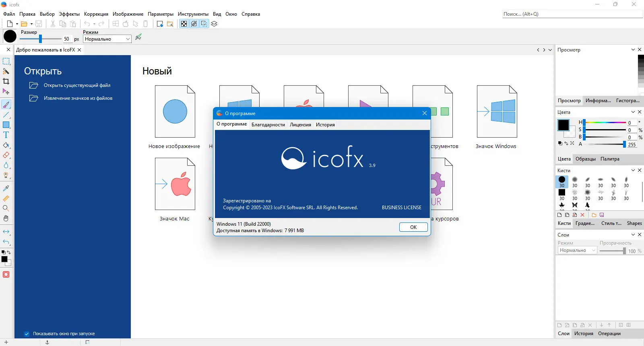Click the explore folder toolbar icon
Image resolution: width=644 pixels, height=346 pixels.
pyautogui.click(x=170, y=24)
